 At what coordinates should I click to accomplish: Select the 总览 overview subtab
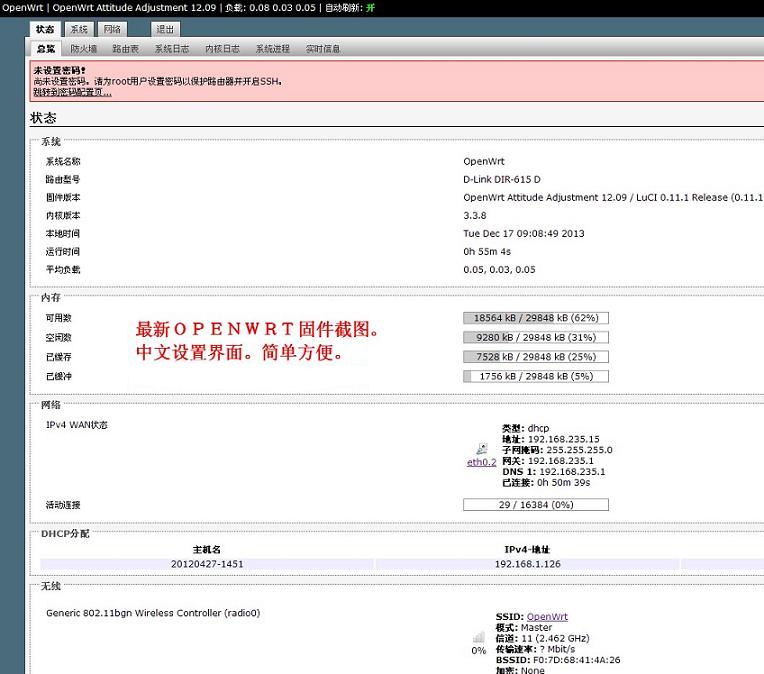46,48
